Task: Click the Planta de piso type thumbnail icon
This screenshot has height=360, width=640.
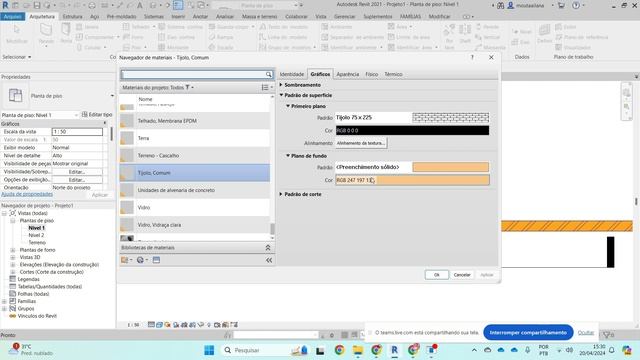Action: (x=15, y=96)
